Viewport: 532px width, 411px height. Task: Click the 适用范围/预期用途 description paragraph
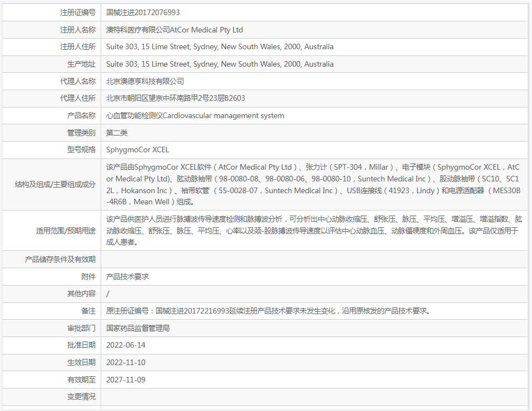[x=313, y=230]
